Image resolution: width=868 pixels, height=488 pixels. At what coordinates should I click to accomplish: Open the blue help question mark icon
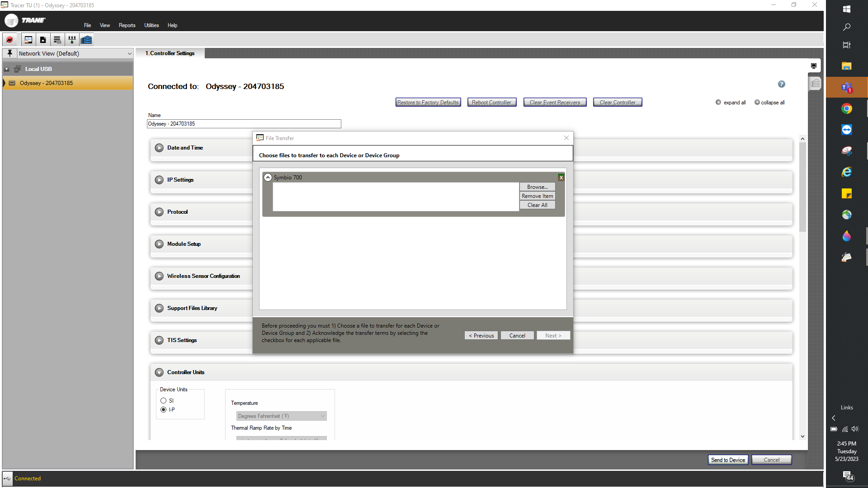tap(781, 84)
